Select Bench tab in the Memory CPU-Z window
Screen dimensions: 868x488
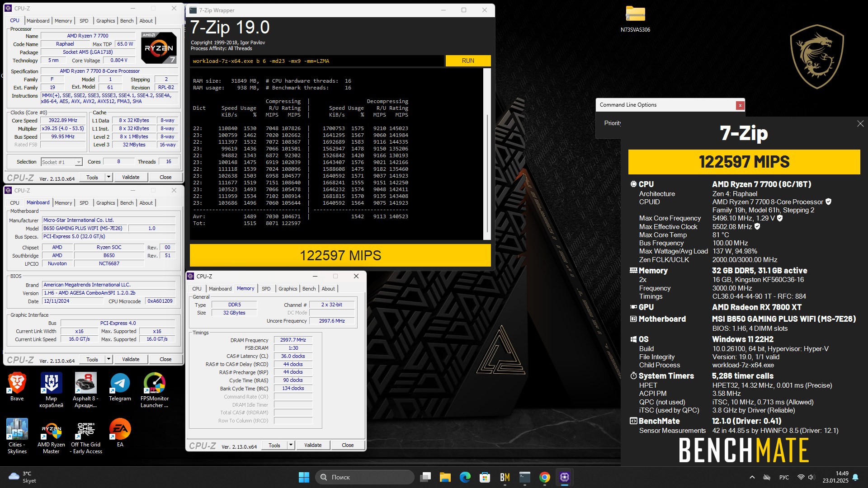[x=309, y=289]
